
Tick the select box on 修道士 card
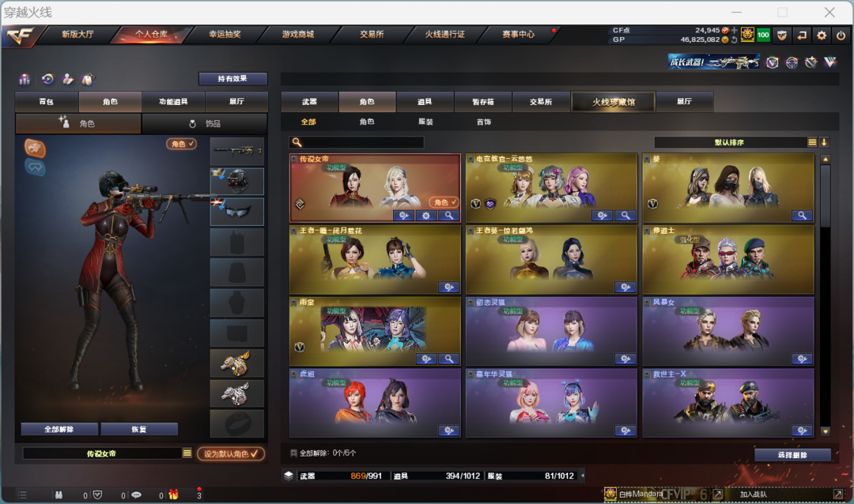pos(647,231)
